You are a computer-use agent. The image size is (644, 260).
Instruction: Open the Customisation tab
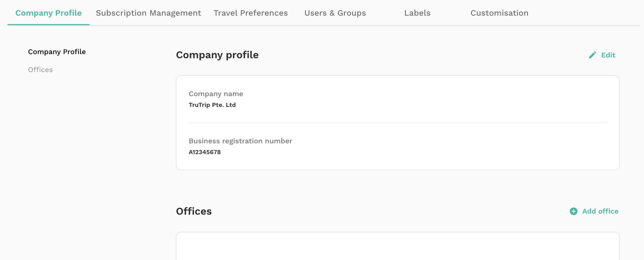[x=499, y=13]
